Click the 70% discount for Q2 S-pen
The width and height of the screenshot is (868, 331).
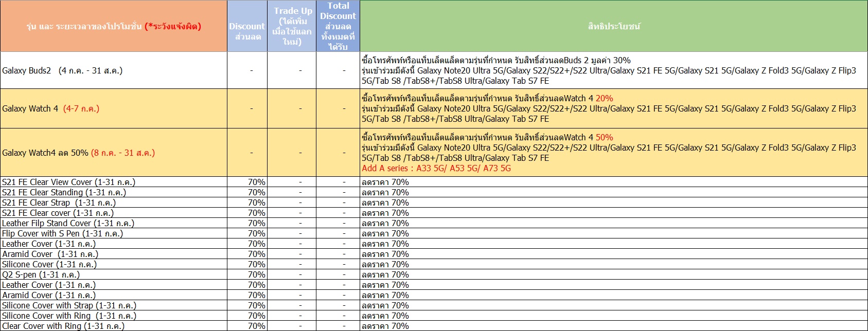pos(247,274)
